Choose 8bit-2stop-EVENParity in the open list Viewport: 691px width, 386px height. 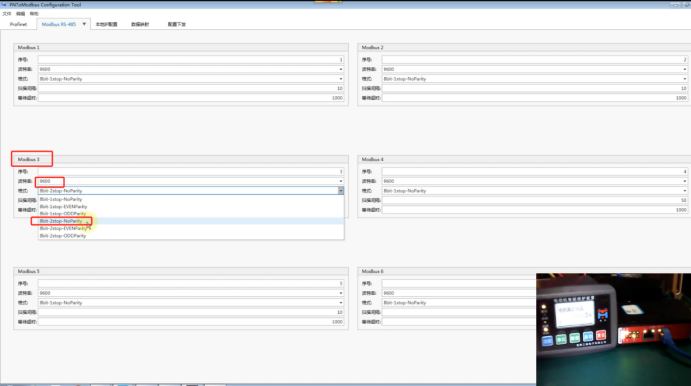pos(191,228)
